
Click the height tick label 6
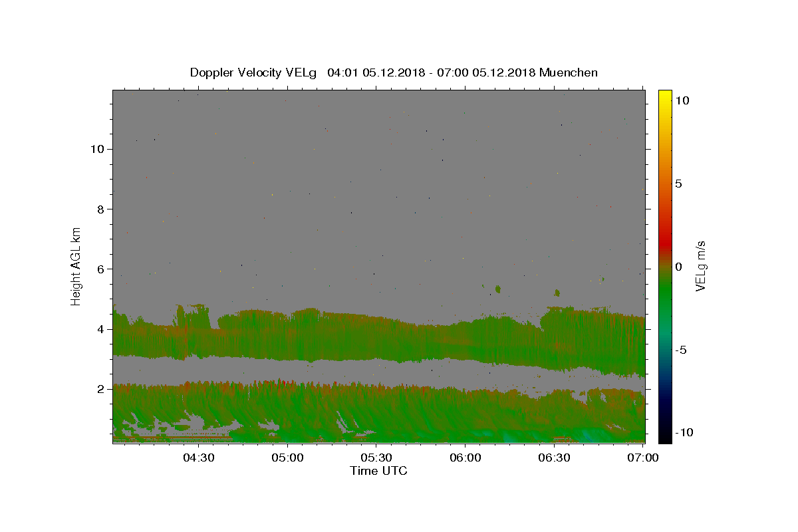[x=101, y=269]
